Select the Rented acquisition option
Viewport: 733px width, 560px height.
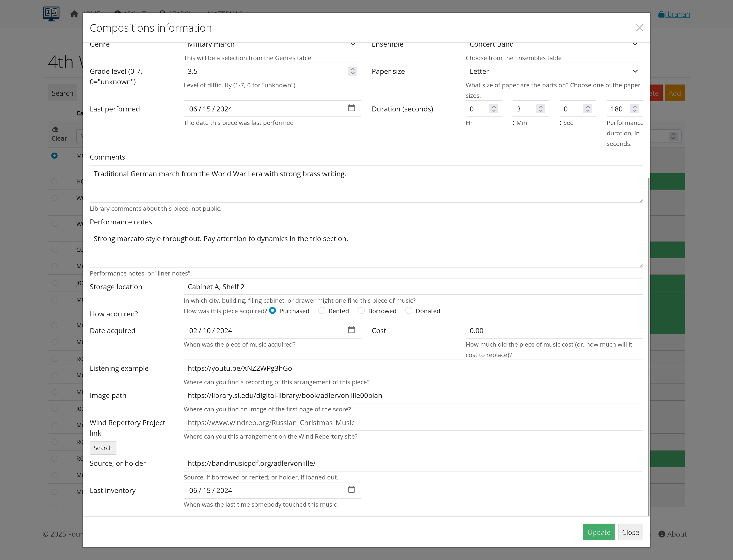click(x=322, y=311)
